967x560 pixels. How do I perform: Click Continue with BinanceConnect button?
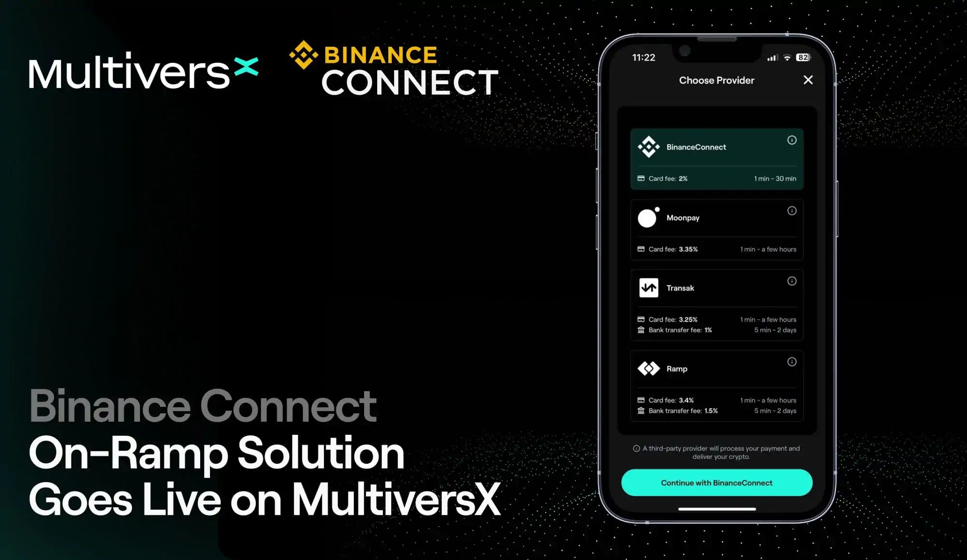(717, 483)
